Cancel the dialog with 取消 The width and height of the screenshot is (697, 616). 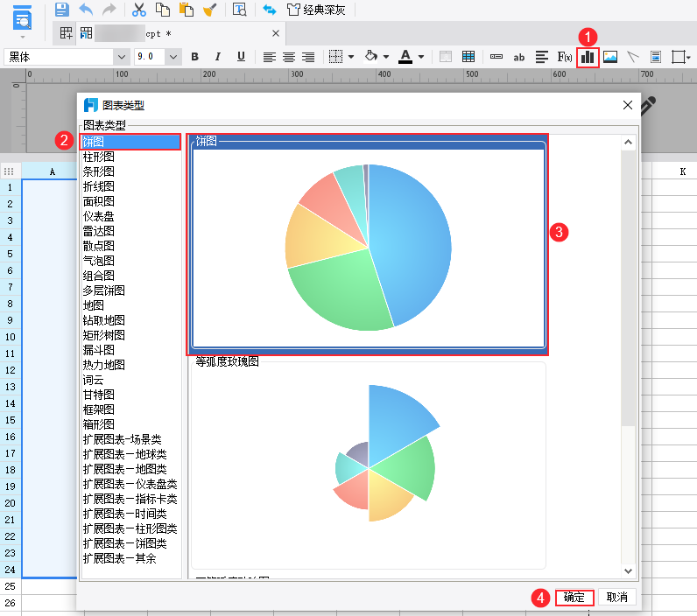[x=617, y=598]
